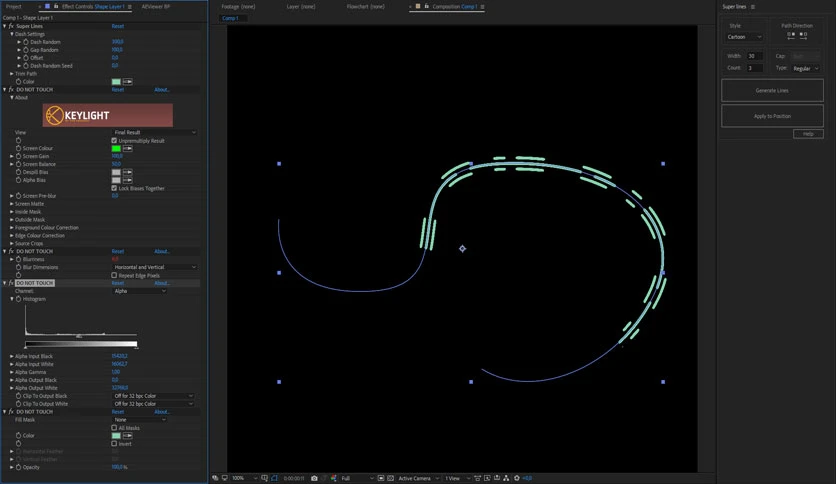Open Style Cartoon dropdown
Image resolution: width=836 pixels, height=484 pixels.
click(744, 37)
